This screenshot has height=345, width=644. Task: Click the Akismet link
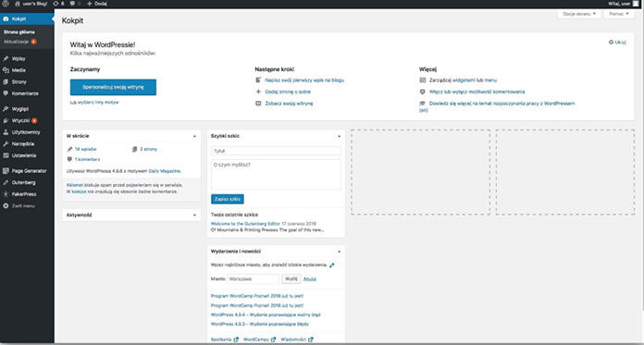[74, 185]
